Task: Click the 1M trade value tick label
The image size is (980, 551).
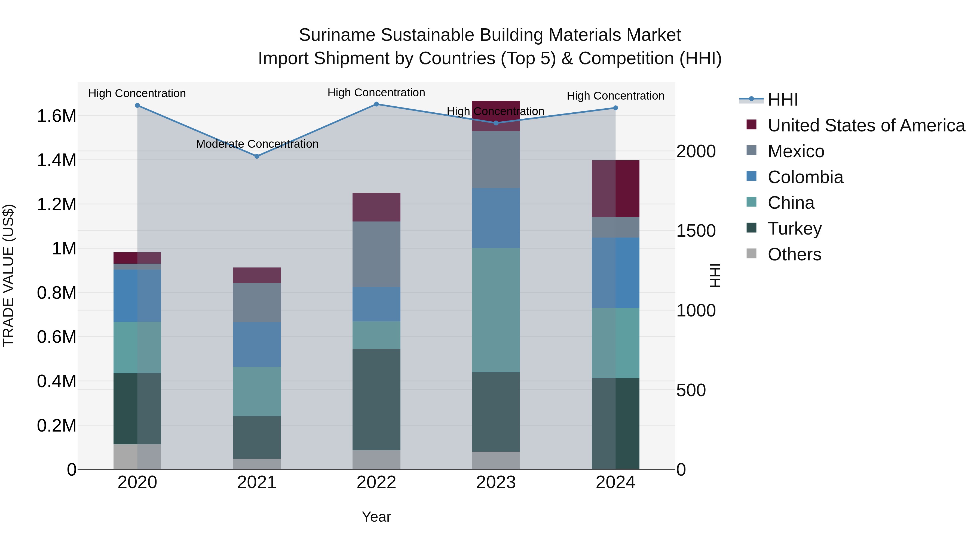Action: 64,249
